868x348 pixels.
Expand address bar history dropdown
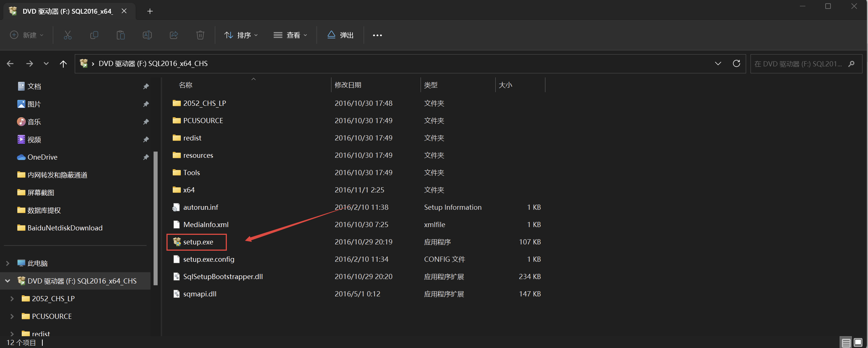click(x=718, y=63)
